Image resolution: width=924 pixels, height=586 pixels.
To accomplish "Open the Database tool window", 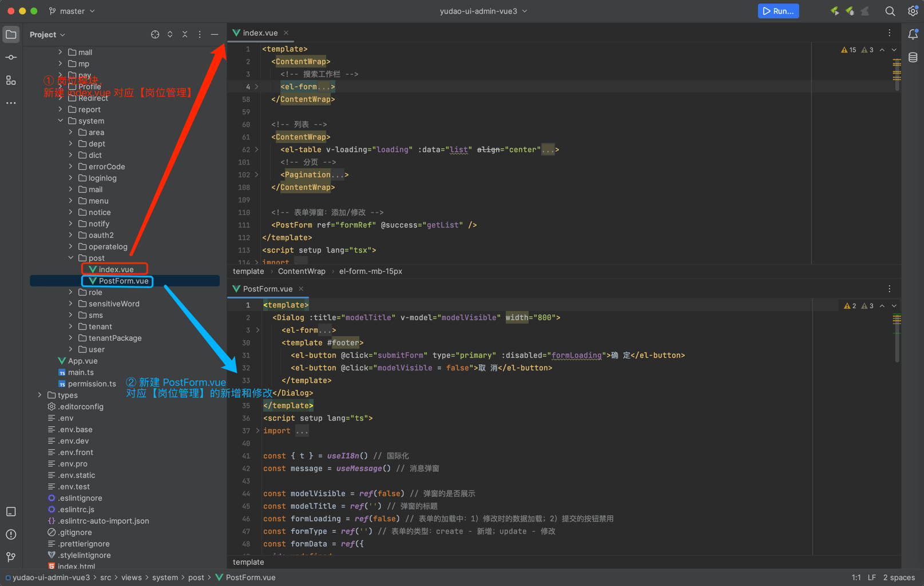I will point(913,58).
